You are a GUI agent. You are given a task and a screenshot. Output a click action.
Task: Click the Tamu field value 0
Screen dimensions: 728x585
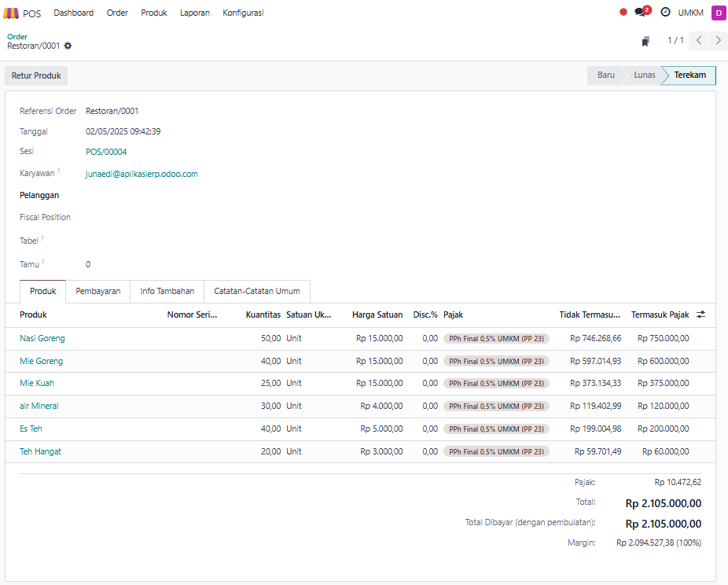tap(88, 265)
